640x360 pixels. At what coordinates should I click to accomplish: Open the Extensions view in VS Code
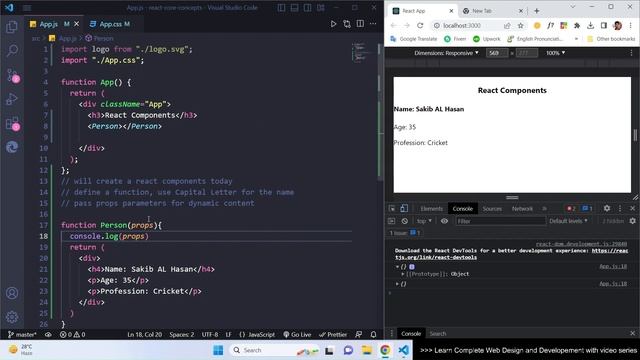click(x=12, y=124)
